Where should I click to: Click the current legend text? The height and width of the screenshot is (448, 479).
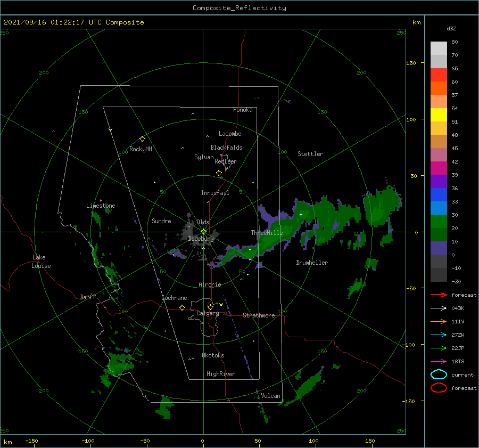click(463, 374)
